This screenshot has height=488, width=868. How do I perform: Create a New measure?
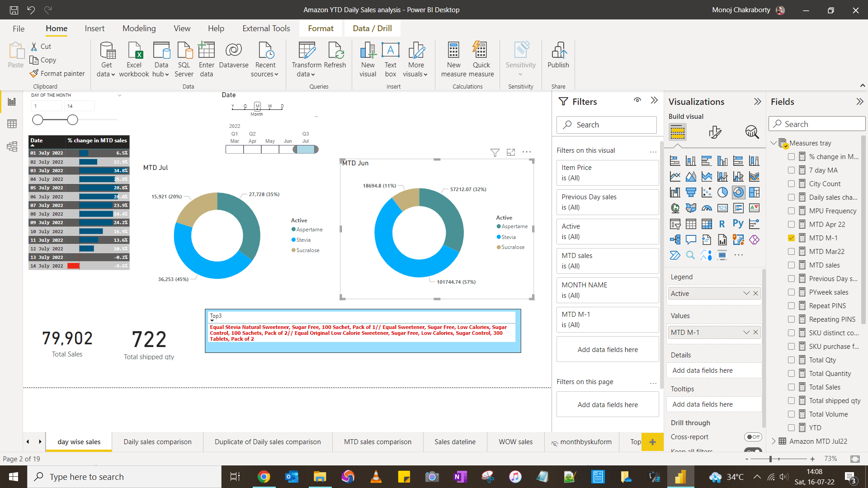tap(453, 60)
